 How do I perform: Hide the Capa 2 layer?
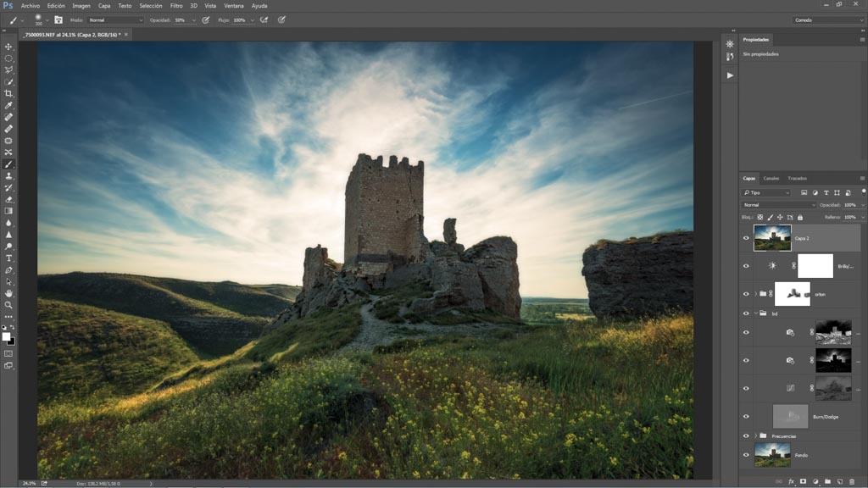tap(746, 238)
